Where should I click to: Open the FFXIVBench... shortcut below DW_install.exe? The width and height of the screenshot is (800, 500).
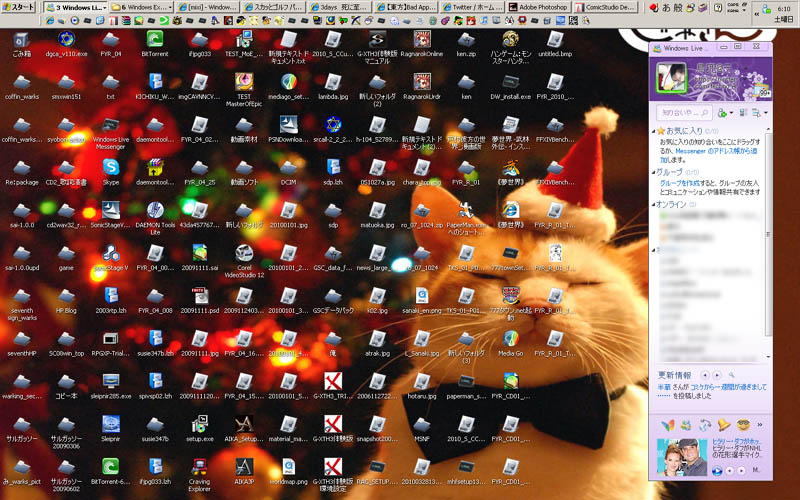(555, 130)
